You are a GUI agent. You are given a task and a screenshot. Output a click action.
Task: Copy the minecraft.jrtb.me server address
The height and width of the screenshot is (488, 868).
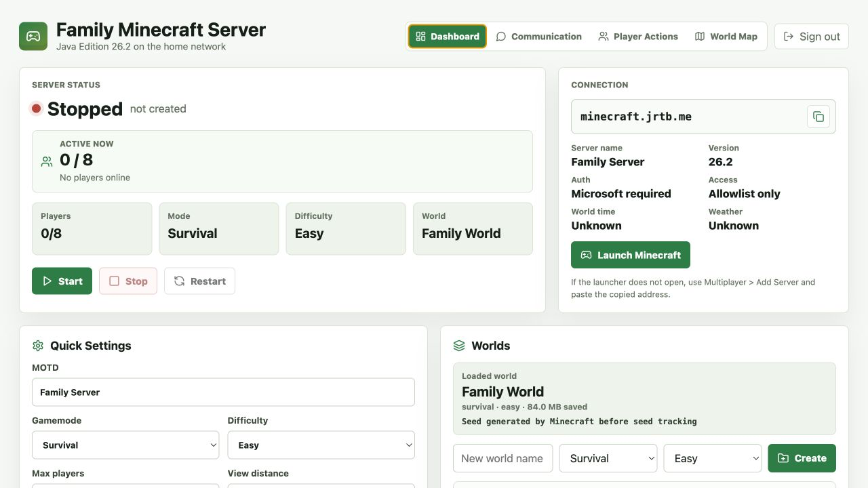818,117
